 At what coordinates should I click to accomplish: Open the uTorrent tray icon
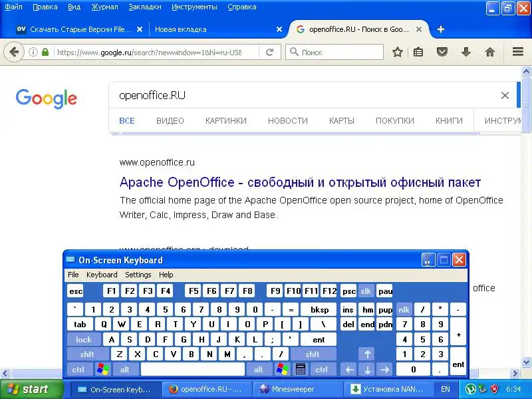(x=470, y=389)
